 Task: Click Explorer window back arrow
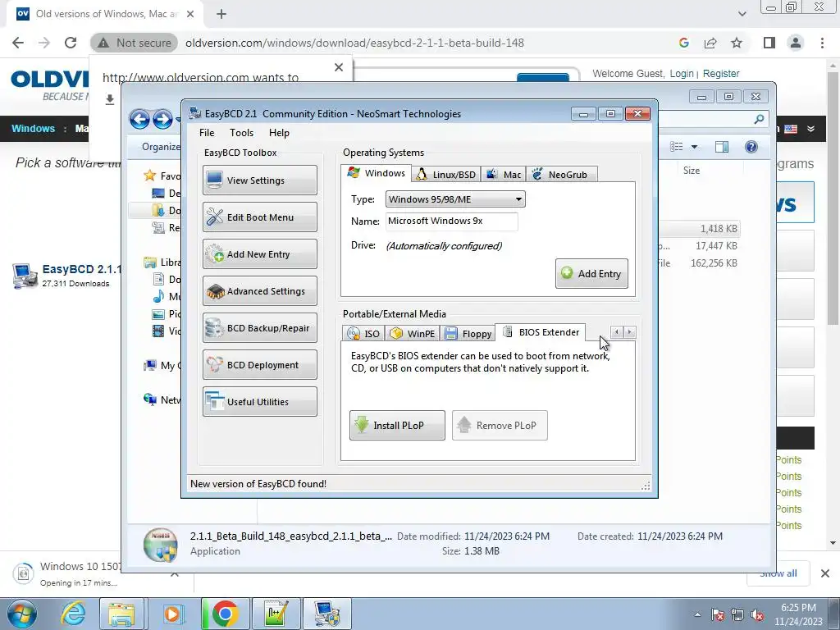(x=139, y=119)
